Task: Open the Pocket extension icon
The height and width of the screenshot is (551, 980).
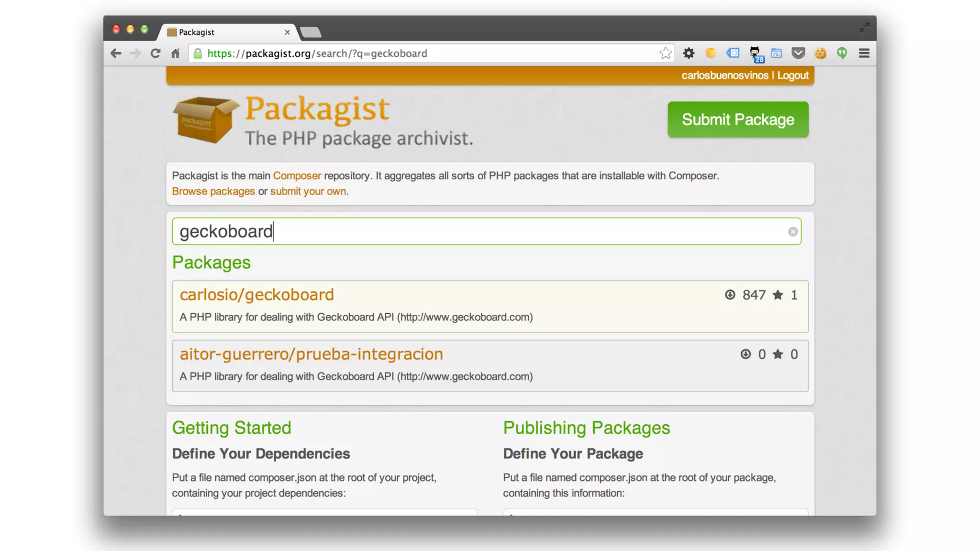Action: 798,53
